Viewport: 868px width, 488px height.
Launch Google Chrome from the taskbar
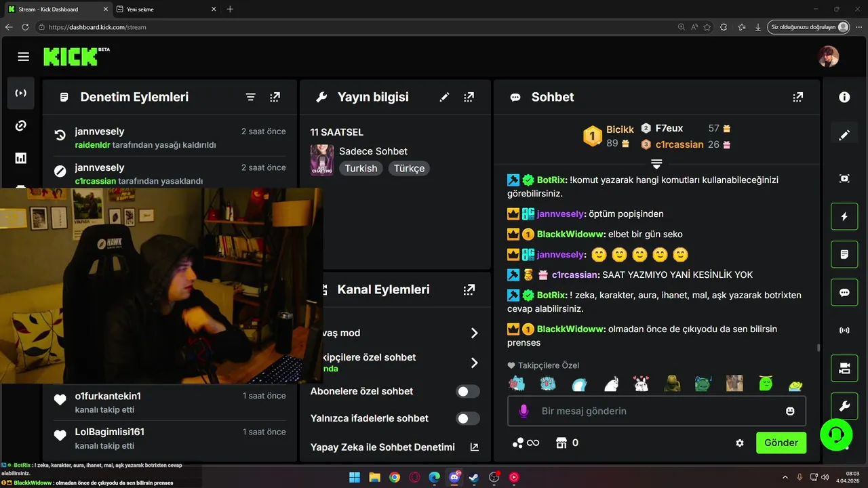click(395, 477)
